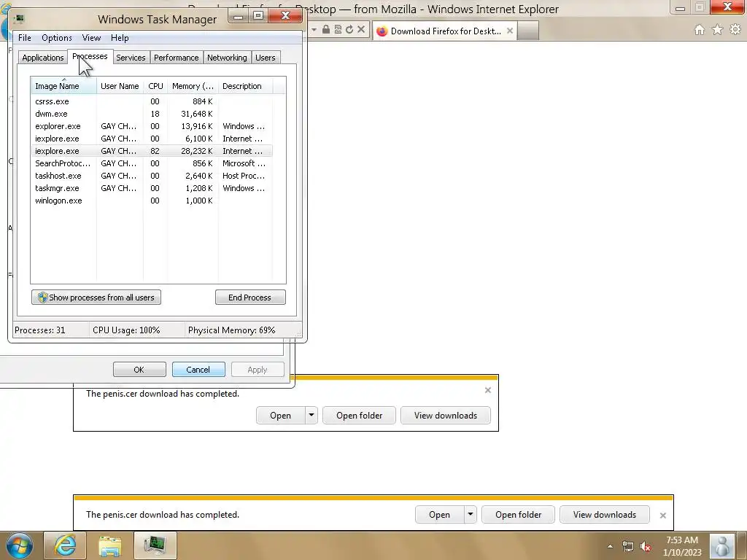Open Task Manager Help menu

(120, 38)
